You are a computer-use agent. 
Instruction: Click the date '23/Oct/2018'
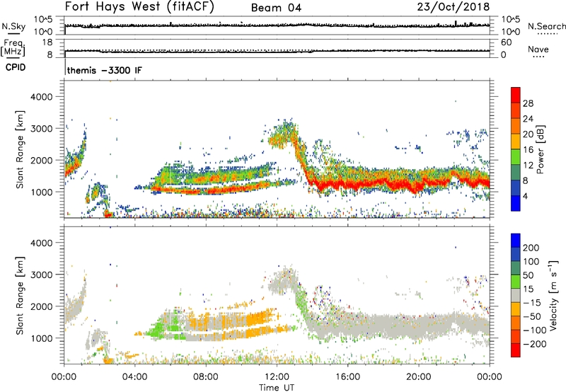tap(454, 7)
